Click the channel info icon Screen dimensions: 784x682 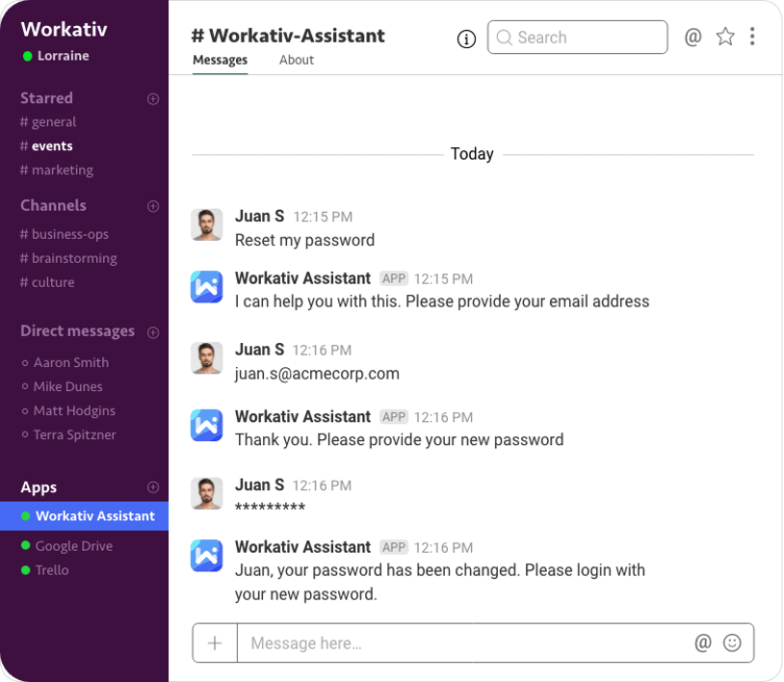[x=466, y=39]
